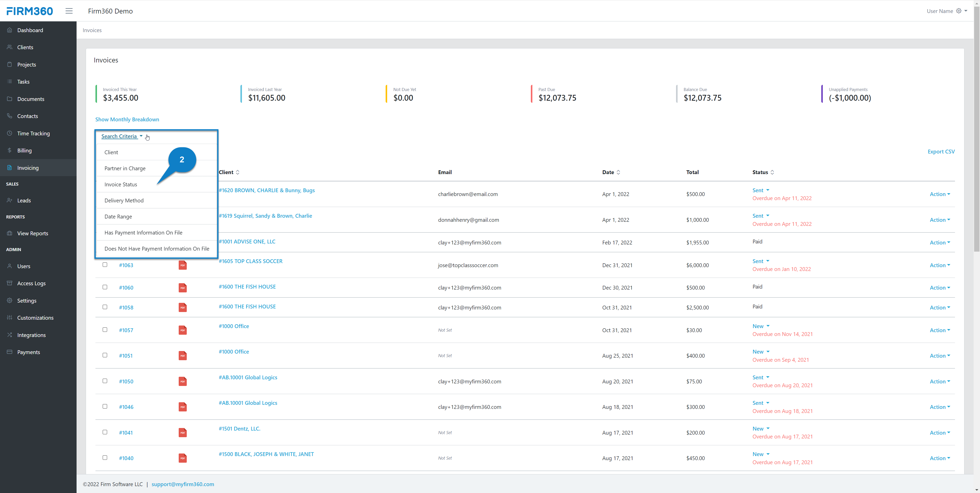Image resolution: width=980 pixels, height=493 pixels.
Task: Open the Documents section from sidebar
Action: [9, 99]
